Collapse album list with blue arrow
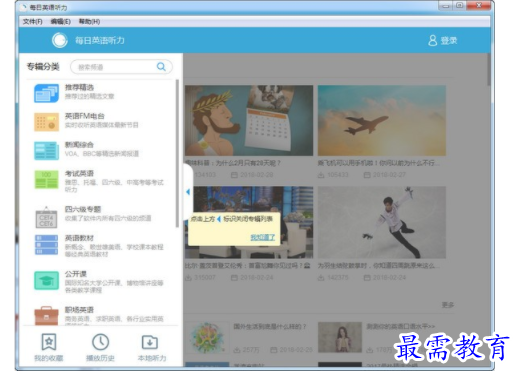The image size is (518, 379). pyautogui.click(x=188, y=192)
